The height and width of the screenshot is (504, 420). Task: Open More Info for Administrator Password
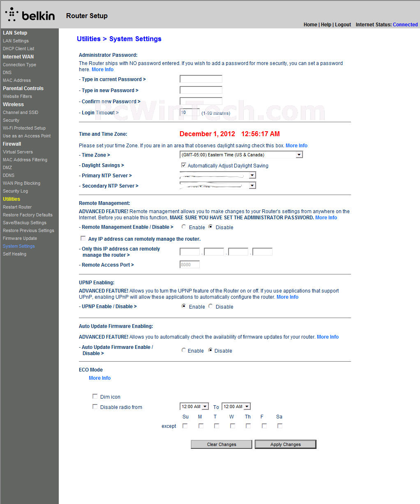[102, 70]
